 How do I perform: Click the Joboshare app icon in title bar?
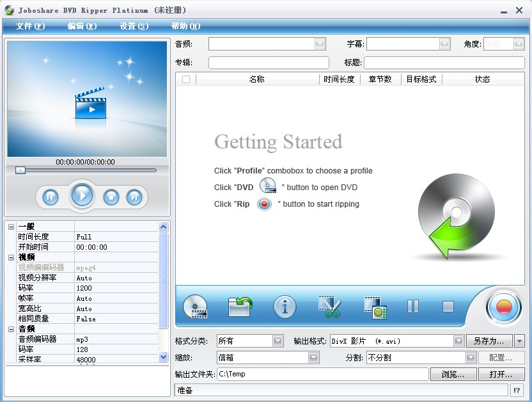(9, 10)
